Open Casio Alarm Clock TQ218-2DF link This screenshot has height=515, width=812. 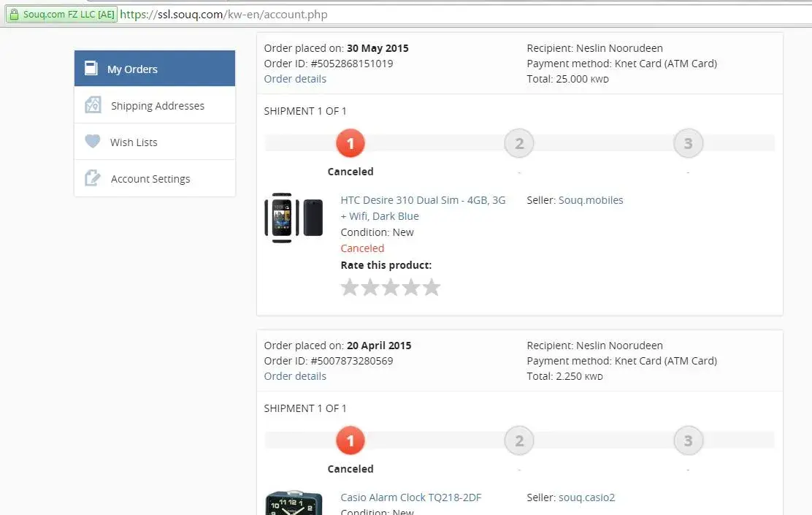(x=410, y=497)
